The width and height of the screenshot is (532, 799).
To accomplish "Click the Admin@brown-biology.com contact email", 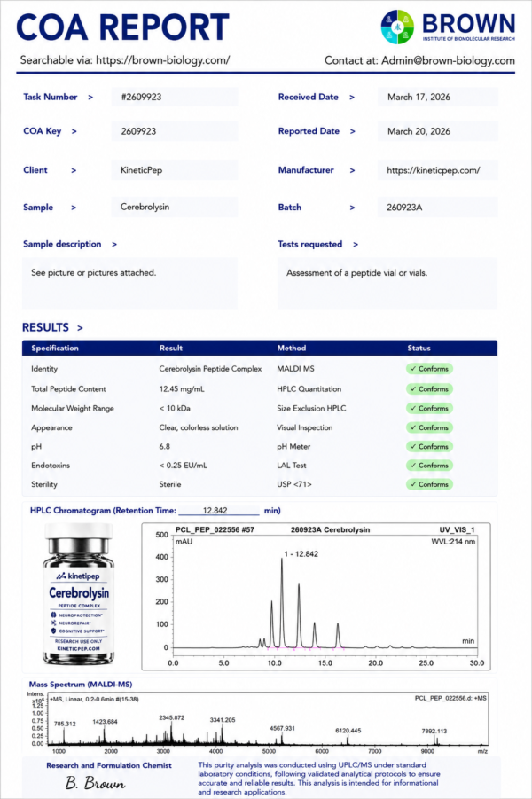I will click(448, 60).
